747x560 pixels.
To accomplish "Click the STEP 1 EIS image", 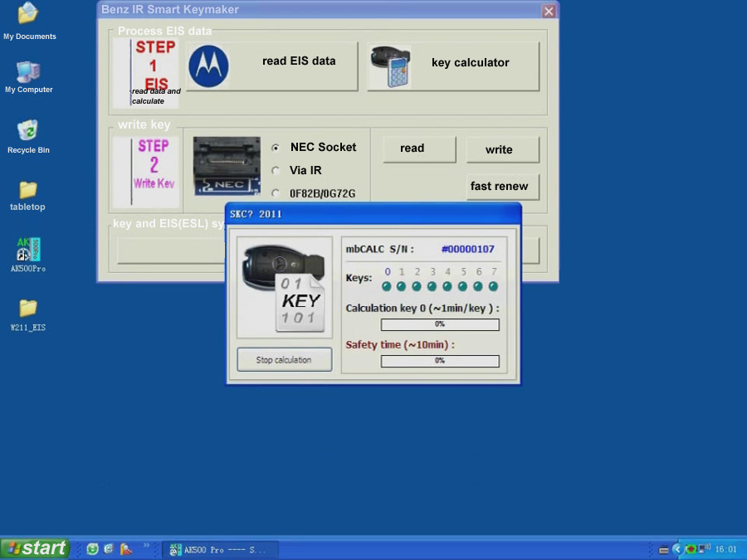I will pyautogui.click(x=146, y=73).
